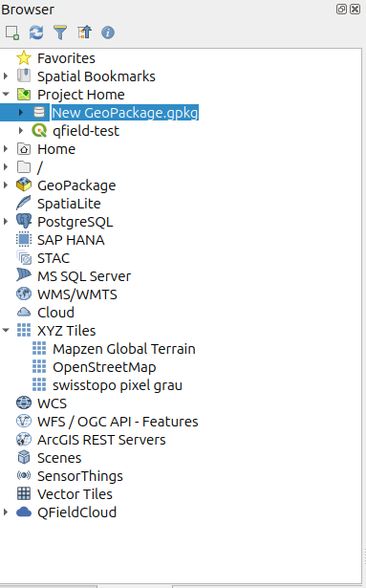Click the Cloud icon in tree
The width and height of the screenshot is (366, 588).
(24, 312)
